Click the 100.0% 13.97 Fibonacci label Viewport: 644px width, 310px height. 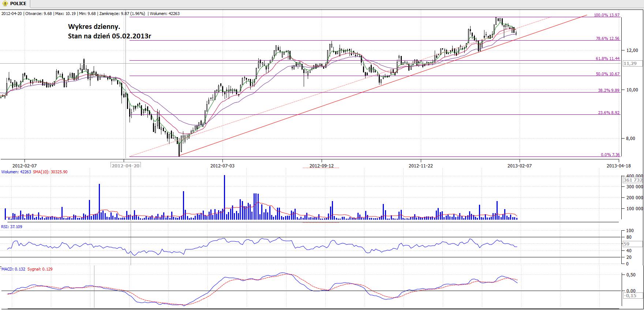pyautogui.click(x=607, y=15)
